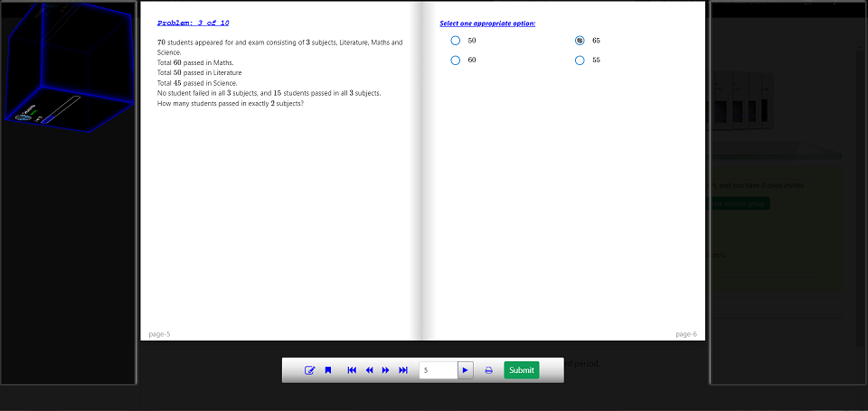868x411 pixels.
Task: Jump to first page with skip-back icon
Action: click(x=352, y=370)
